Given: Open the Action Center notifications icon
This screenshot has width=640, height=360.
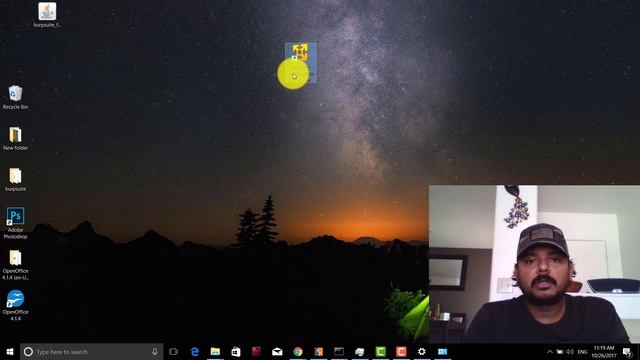Looking at the screenshot, I should (x=627, y=352).
